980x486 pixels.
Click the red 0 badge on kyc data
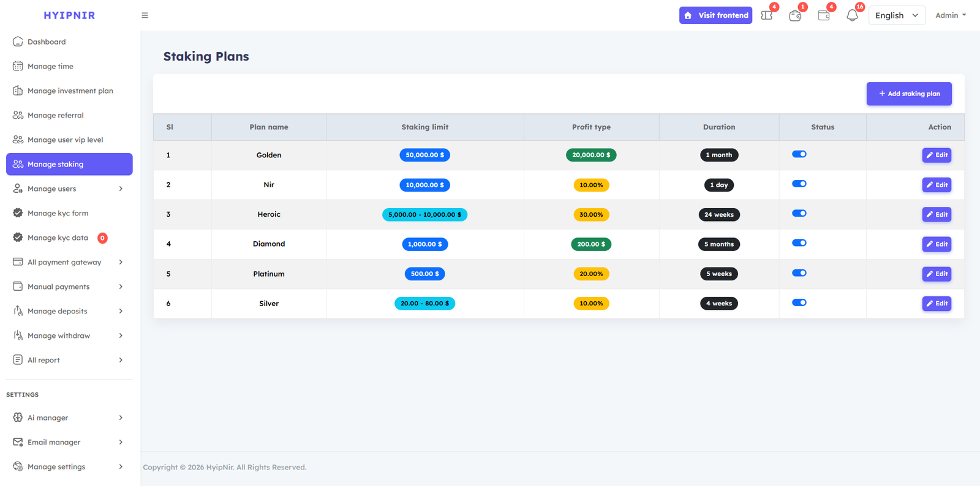click(x=102, y=238)
